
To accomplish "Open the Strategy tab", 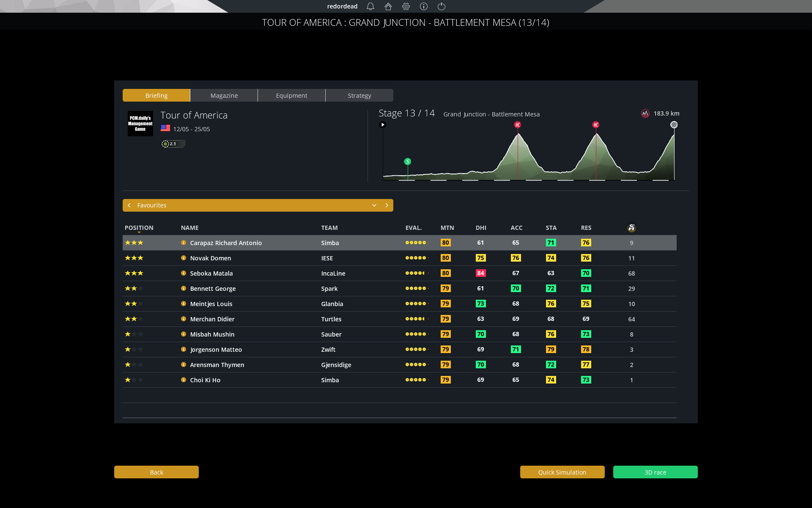I will [359, 96].
